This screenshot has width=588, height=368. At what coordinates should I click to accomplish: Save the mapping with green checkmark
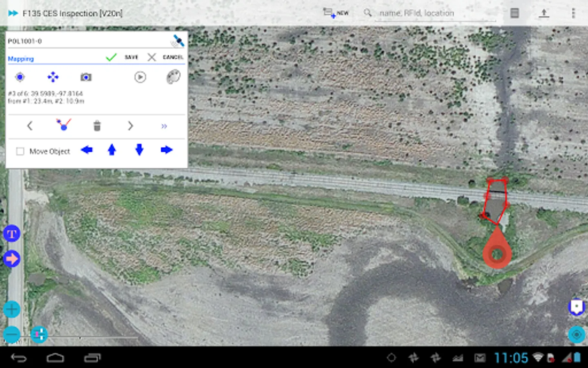[122, 57]
